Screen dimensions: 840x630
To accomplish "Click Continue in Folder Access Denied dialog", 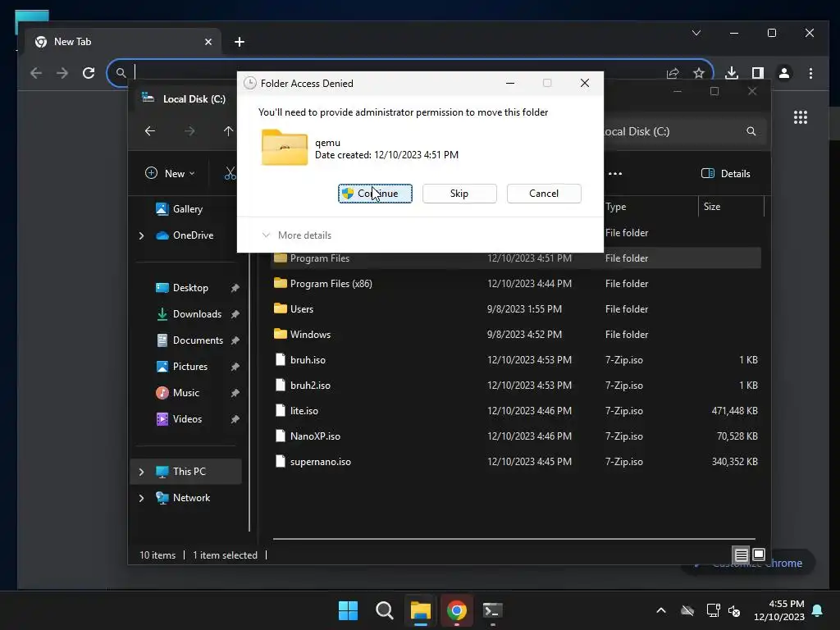I will pyautogui.click(x=375, y=194).
